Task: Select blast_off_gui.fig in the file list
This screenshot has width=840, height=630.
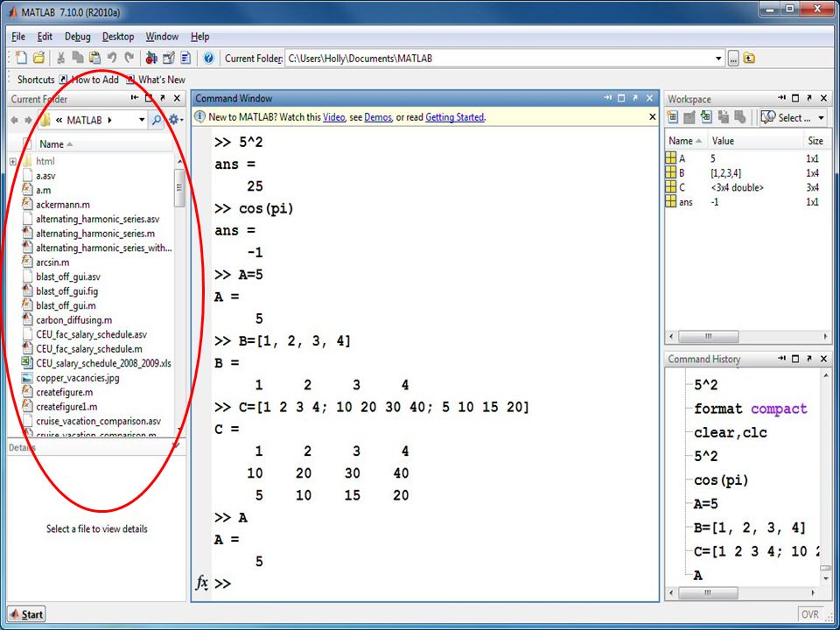Action: pyautogui.click(x=67, y=290)
